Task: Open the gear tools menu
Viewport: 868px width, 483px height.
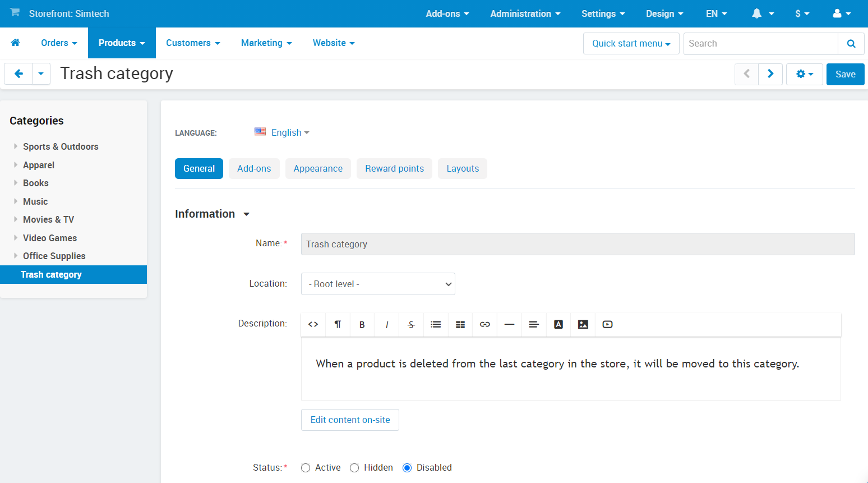Action: tap(805, 74)
